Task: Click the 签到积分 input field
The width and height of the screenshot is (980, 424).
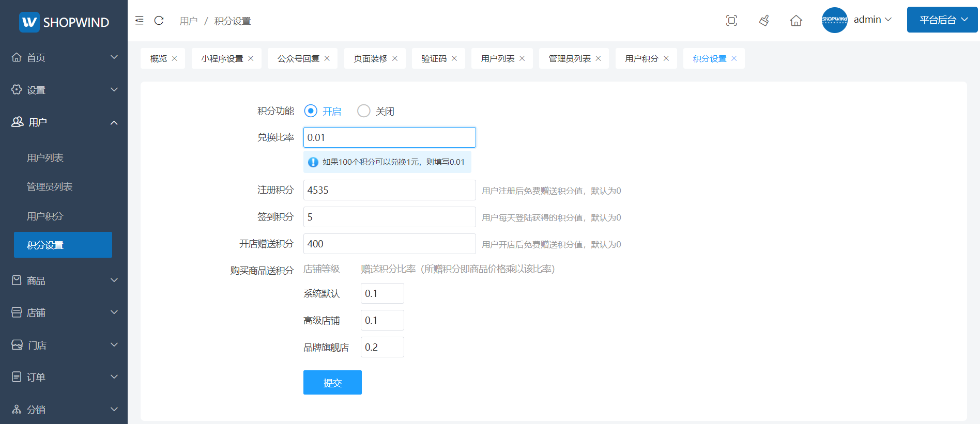Action: [x=390, y=217]
